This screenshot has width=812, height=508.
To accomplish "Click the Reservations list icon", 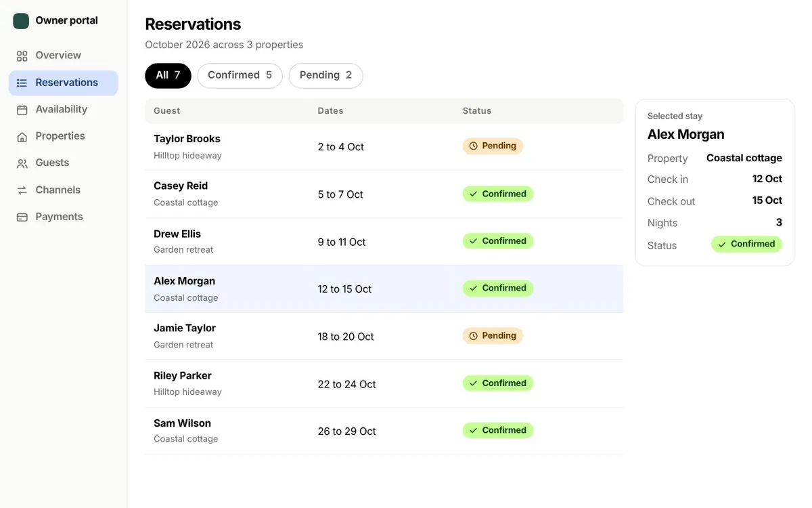I will (22, 83).
